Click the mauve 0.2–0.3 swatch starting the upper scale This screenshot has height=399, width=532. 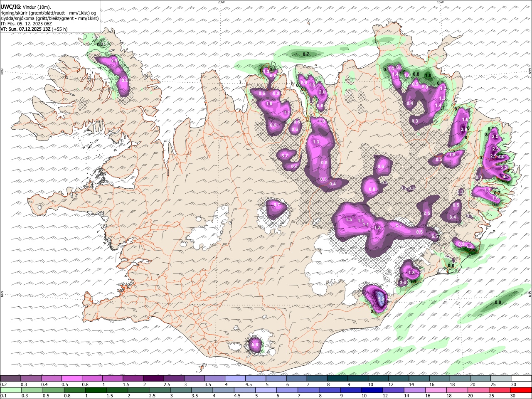(x=10, y=379)
